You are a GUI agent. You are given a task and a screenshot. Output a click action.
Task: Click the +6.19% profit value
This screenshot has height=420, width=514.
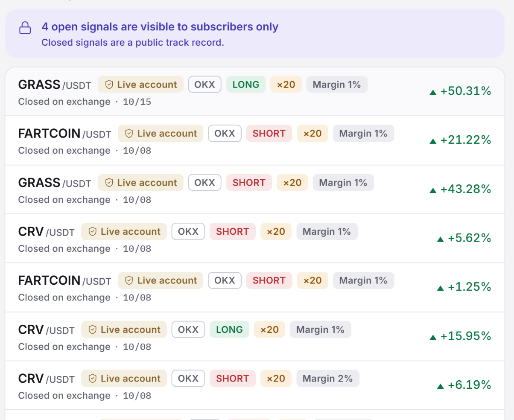click(470, 385)
